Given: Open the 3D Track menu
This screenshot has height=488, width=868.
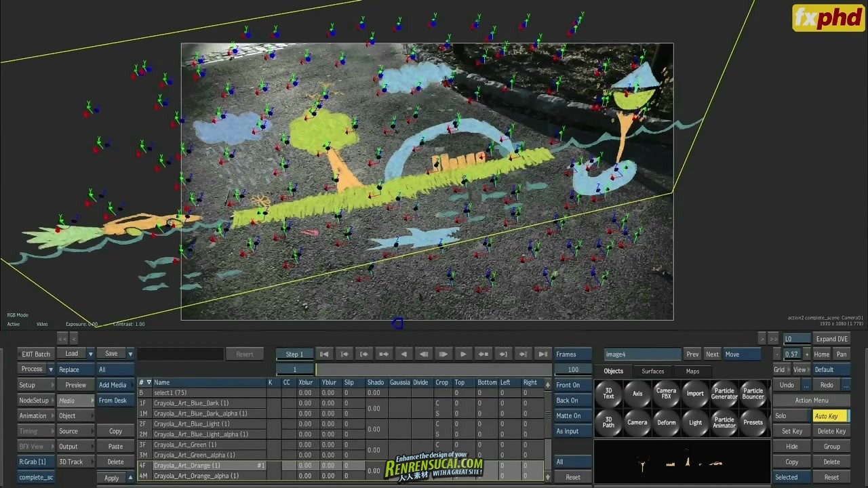Looking at the screenshot, I should (x=76, y=462).
